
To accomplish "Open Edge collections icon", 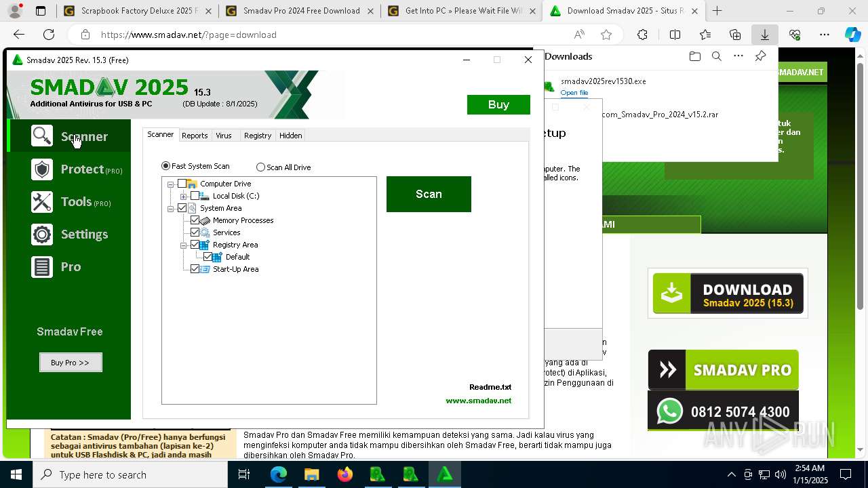I will pyautogui.click(x=735, y=35).
